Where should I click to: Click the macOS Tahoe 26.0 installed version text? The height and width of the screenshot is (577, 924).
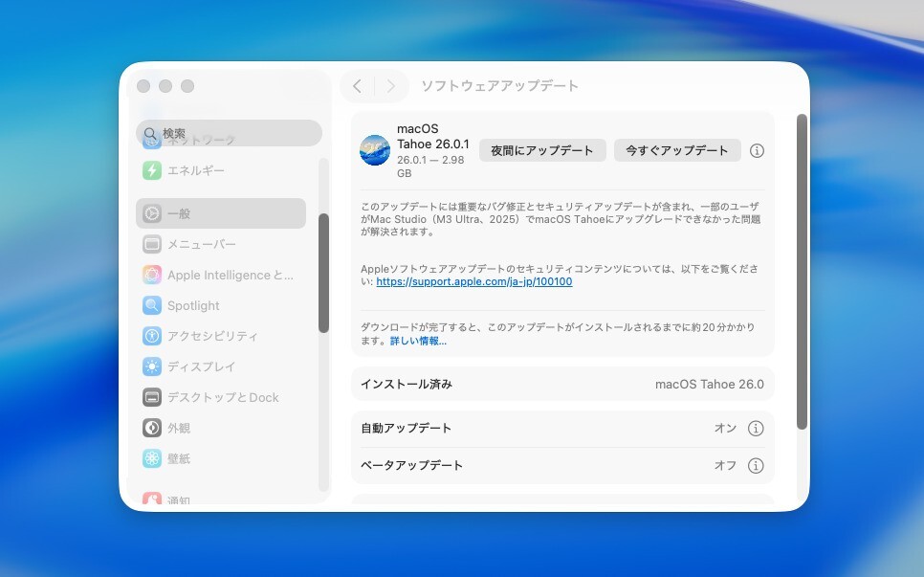coord(710,385)
